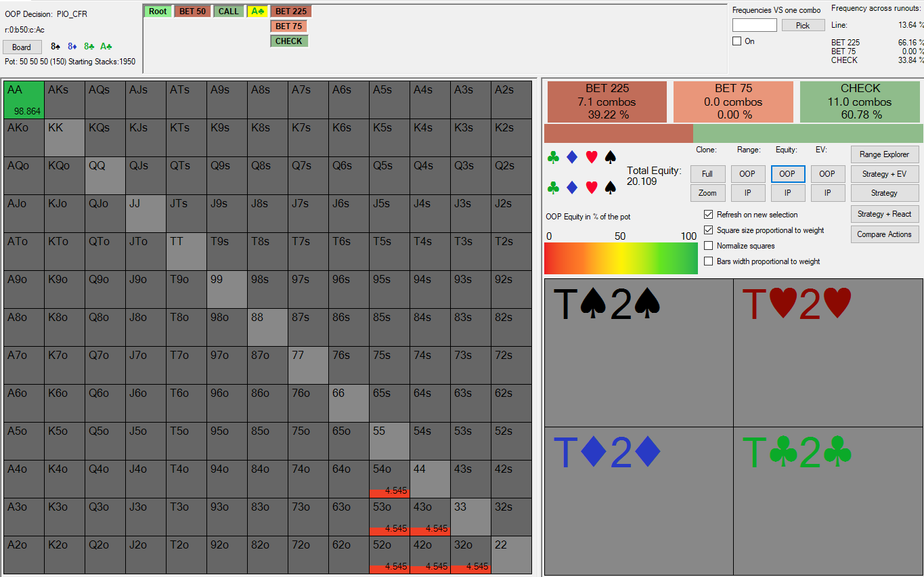924x577 pixels.
Task: Select the IP Equity button
Action: click(x=787, y=193)
